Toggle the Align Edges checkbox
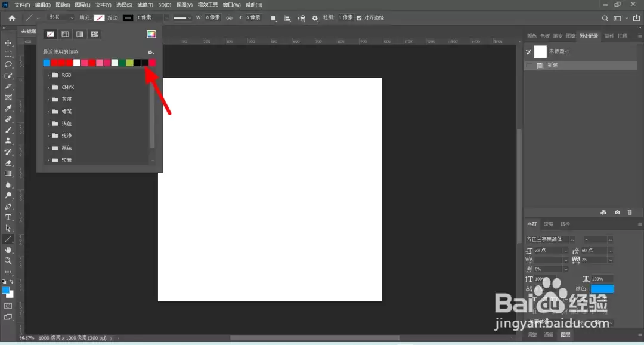This screenshot has height=345, width=644. (x=359, y=18)
